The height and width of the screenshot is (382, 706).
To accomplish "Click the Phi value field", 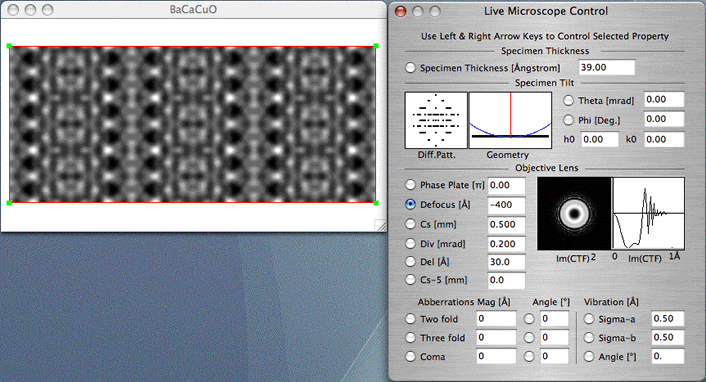I will 664,119.
